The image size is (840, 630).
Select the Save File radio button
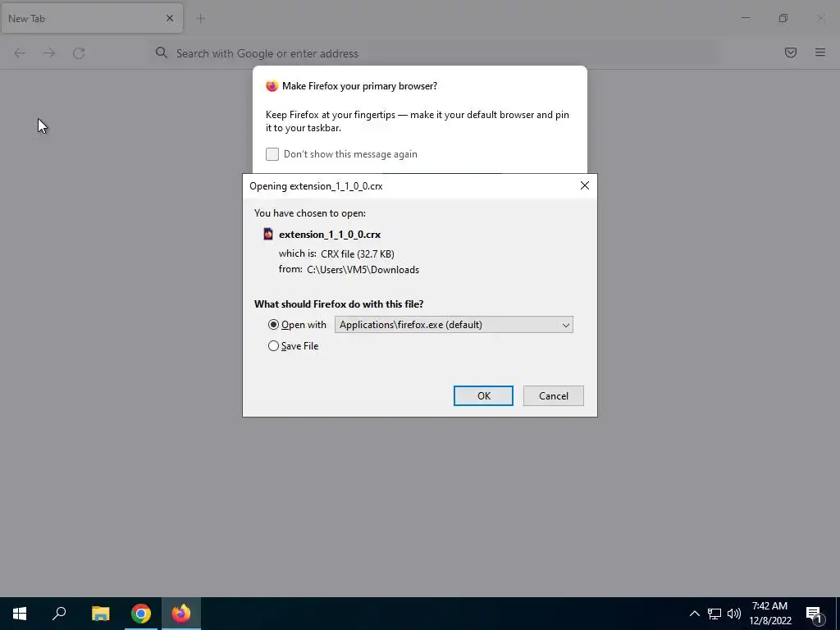pyautogui.click(x=273, y=346)
